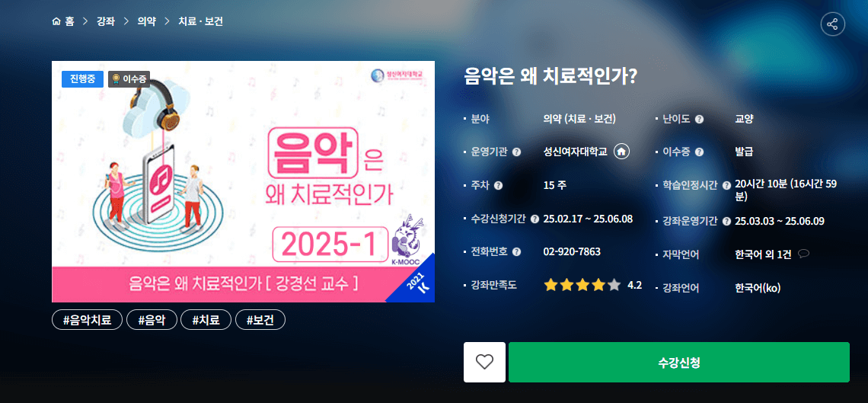Click the help icon next to 전화번호
The height and width of the screenshot is (403, 868).
(x=516, y=252)
